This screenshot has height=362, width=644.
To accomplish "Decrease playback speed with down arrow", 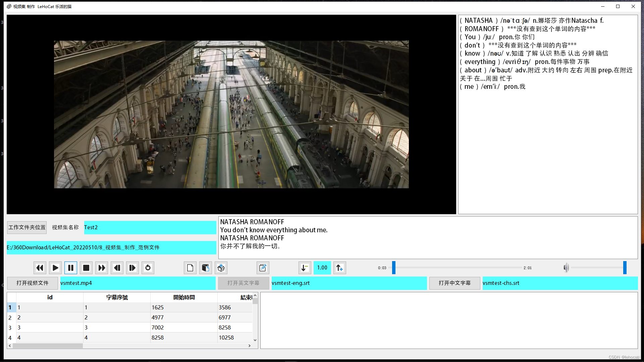I will click(305, 268).
